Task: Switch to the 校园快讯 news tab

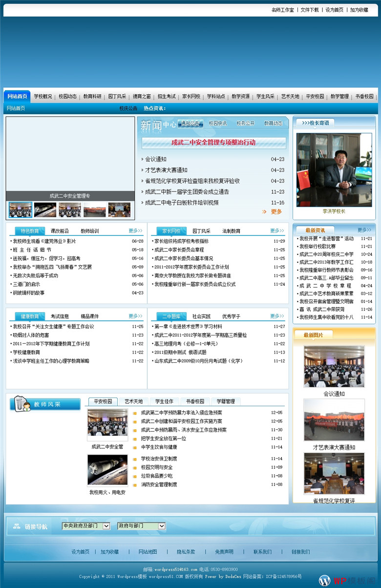Action: coord(218,124)
